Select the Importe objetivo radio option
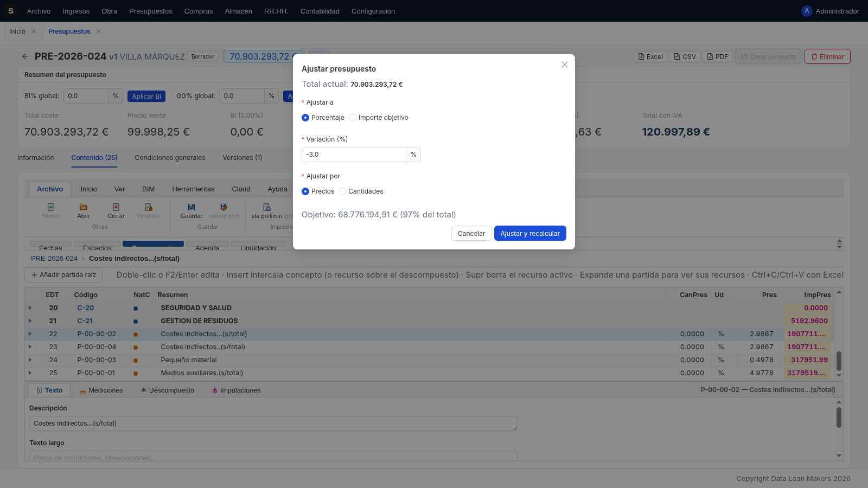This screenshot has width=868, height=488. [353, 118]
